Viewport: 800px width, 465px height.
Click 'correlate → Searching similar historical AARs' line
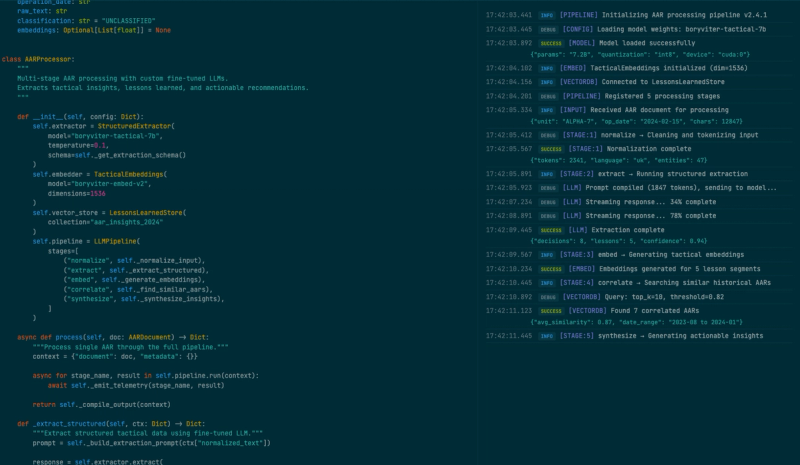click(684, 283)
